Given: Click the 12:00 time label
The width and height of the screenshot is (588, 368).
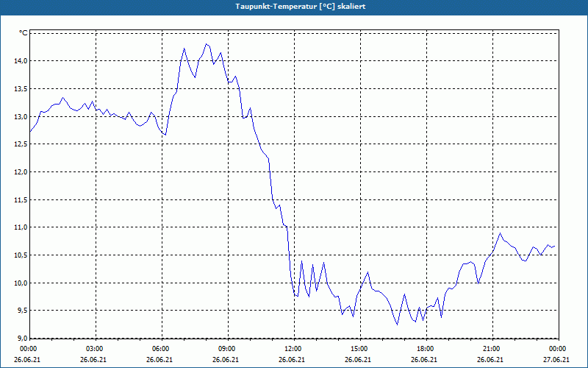Looking at the screenshot, I should click(x=292, y=349).
